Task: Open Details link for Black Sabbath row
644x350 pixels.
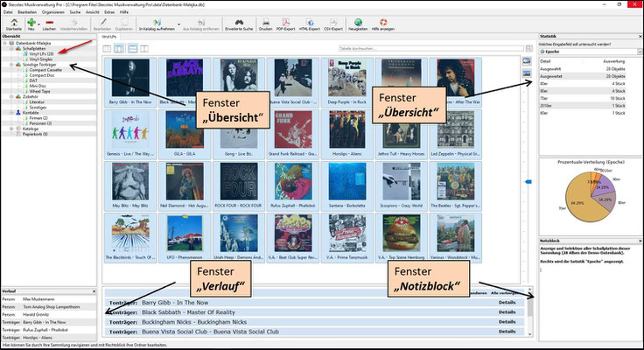Action: [507, 312]
